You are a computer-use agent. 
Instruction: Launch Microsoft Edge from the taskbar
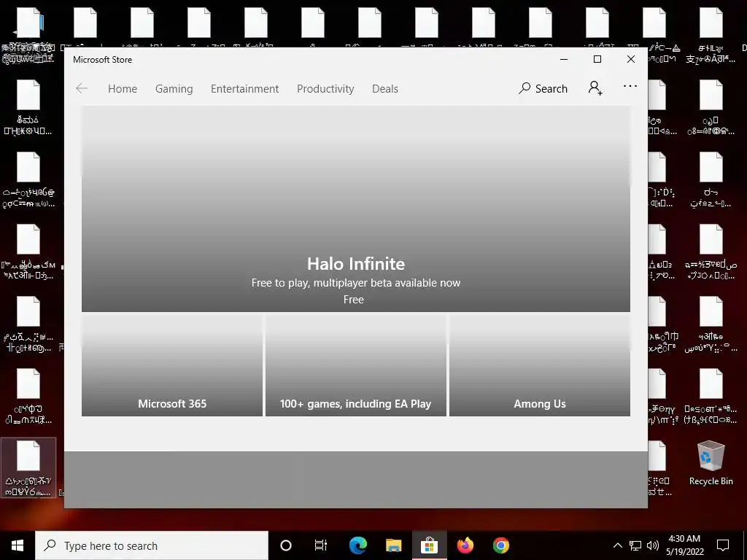click(x=357, y=545)
